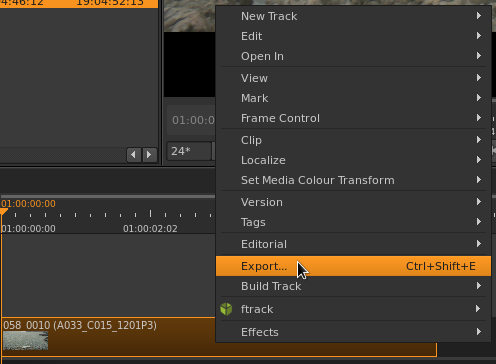Open the Clip submenu
This screenshot has height=364, width=496.
[353, 140]
